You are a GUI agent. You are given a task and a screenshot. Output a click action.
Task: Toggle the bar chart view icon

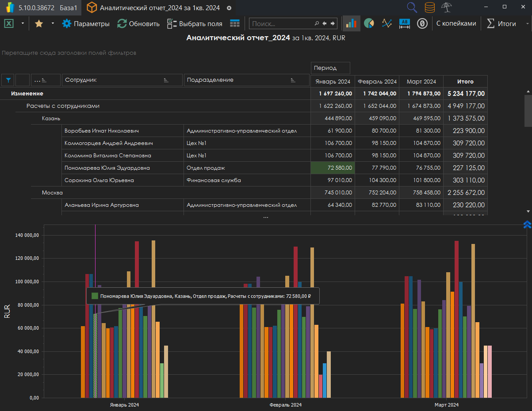pos(352,24)
